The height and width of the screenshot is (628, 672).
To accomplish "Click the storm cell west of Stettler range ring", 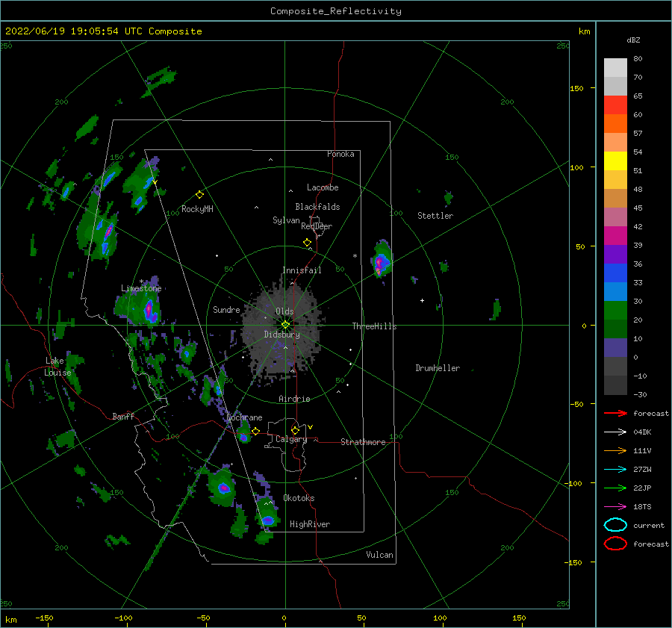I will (381, 260).
